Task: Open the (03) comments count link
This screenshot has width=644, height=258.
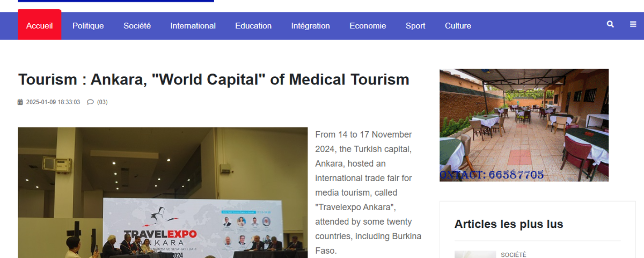Action: (x=102, y=102)
